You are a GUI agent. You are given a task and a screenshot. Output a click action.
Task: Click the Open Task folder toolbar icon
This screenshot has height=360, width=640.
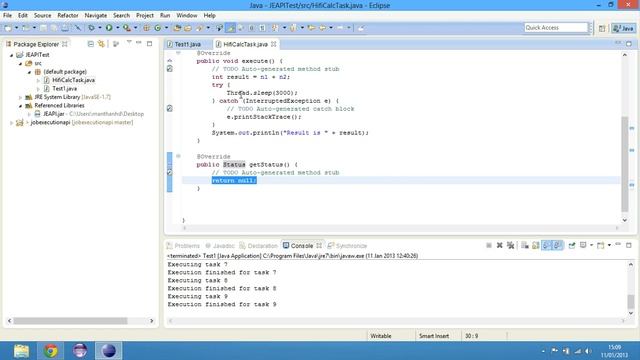click(188, 28)
